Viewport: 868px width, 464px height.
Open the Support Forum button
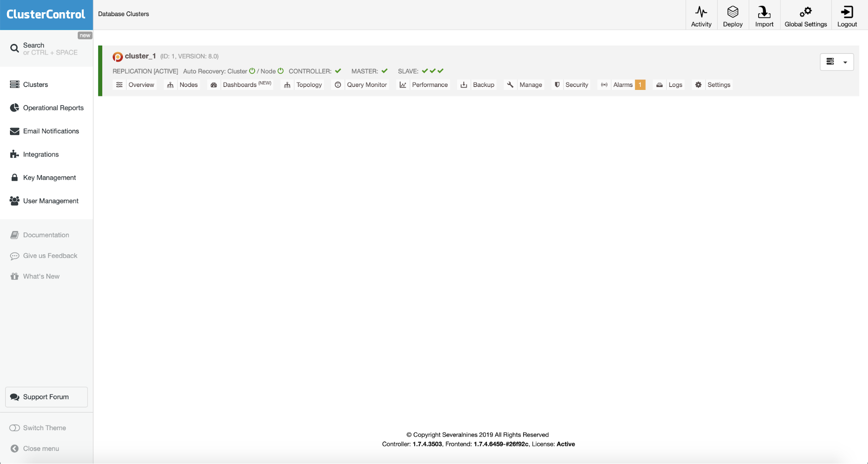46,397
